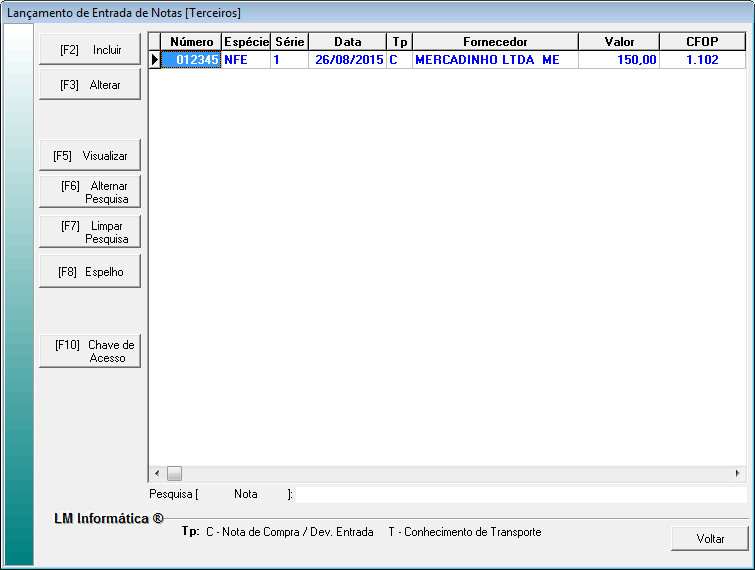The image size is (755, 570).
Task: Click the Data column header
Action: click(347, 42)
